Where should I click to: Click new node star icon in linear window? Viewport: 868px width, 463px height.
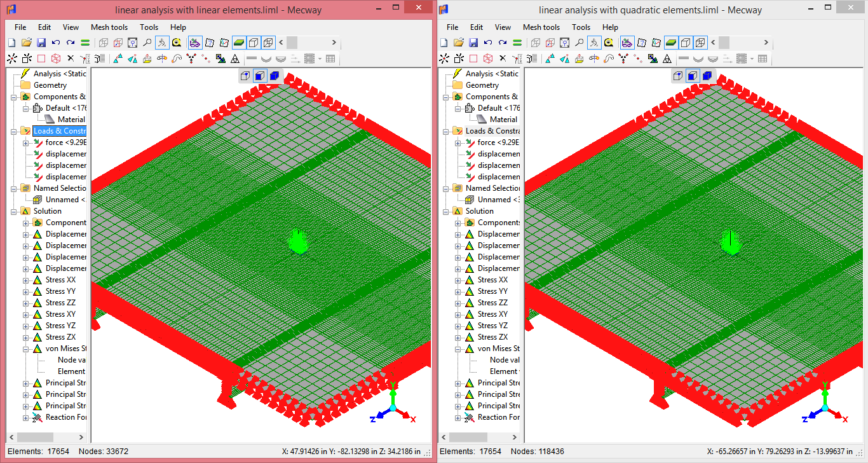tap(11, 59)
